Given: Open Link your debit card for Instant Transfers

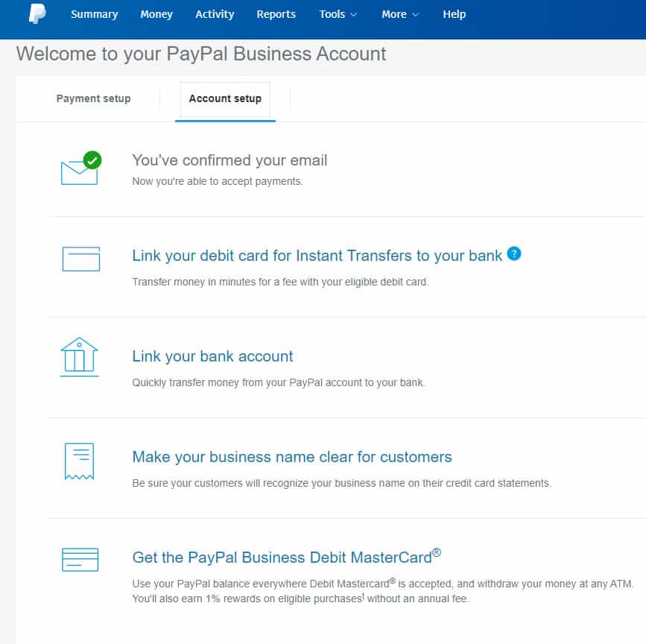Looking at the screenshot, I should 317,256.
